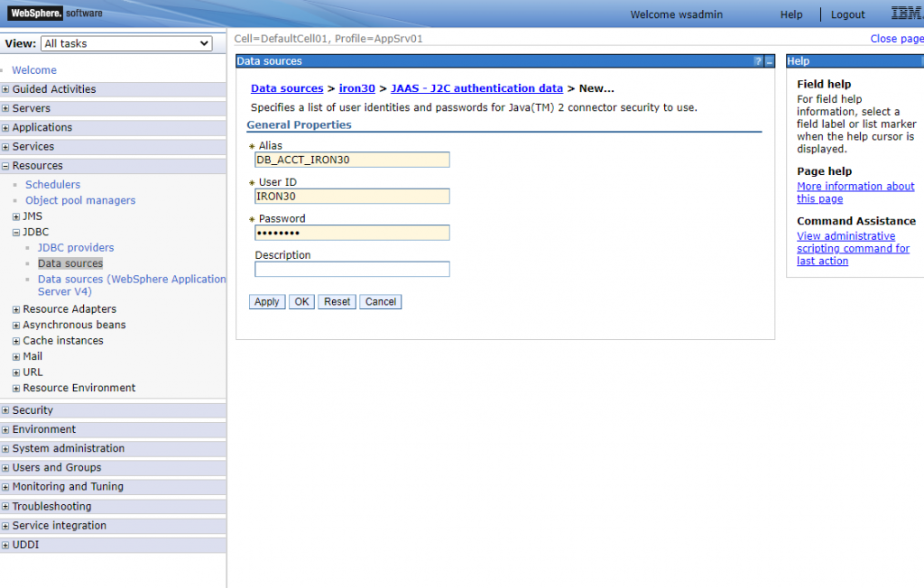Go to JAAS - J2C authentication data breadcrumb

pyautogui.click(x=476, y=88)
